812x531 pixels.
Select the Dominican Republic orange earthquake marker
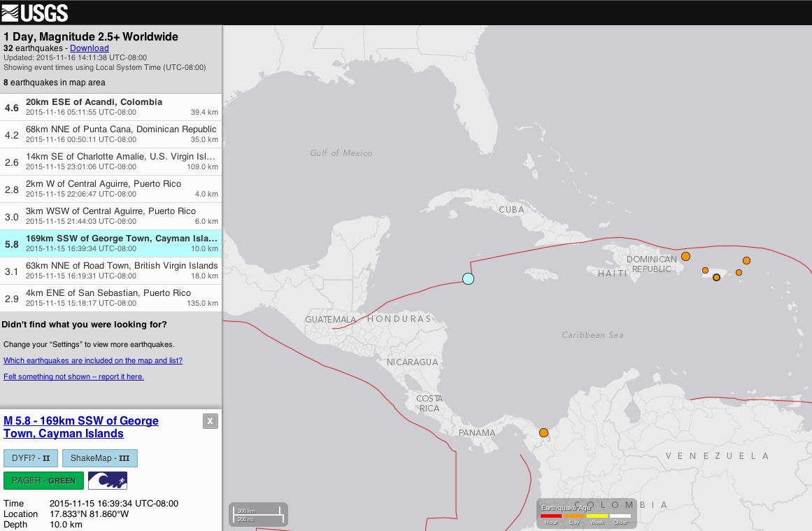point(685,257)
